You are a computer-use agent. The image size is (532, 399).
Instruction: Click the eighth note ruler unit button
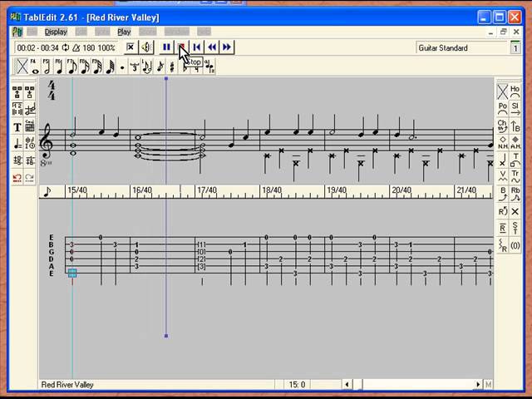47,192
